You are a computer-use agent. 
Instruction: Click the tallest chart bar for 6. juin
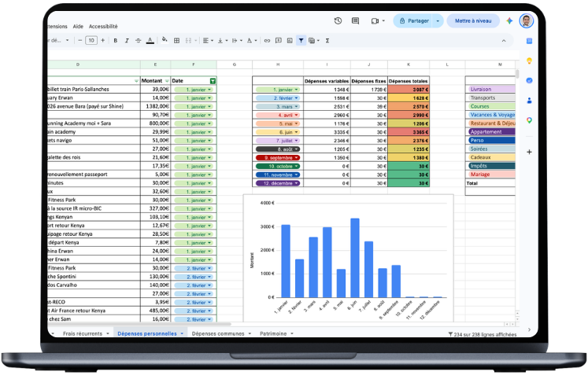click(x=355, y=258)
